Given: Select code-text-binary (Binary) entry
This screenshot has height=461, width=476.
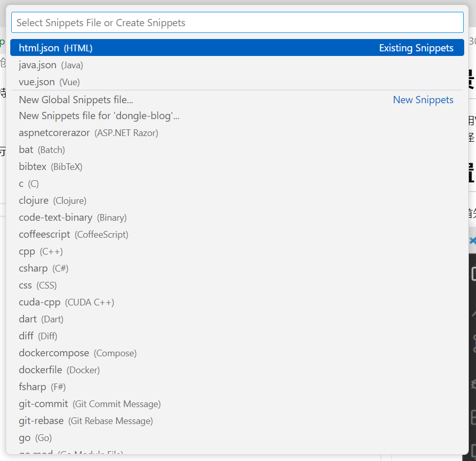Looking at the screenshot, I should [x=72, y=217].
